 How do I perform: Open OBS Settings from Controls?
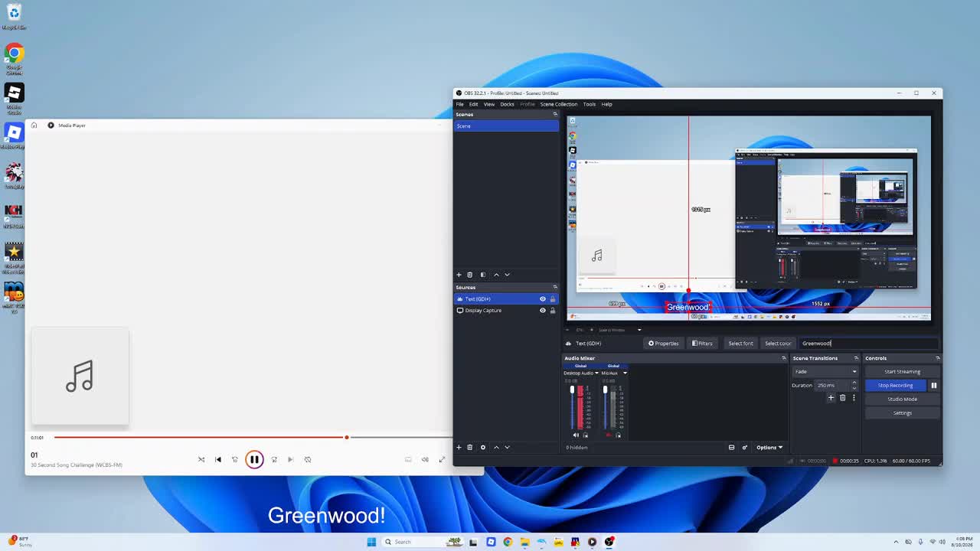(x=902, y=413)
